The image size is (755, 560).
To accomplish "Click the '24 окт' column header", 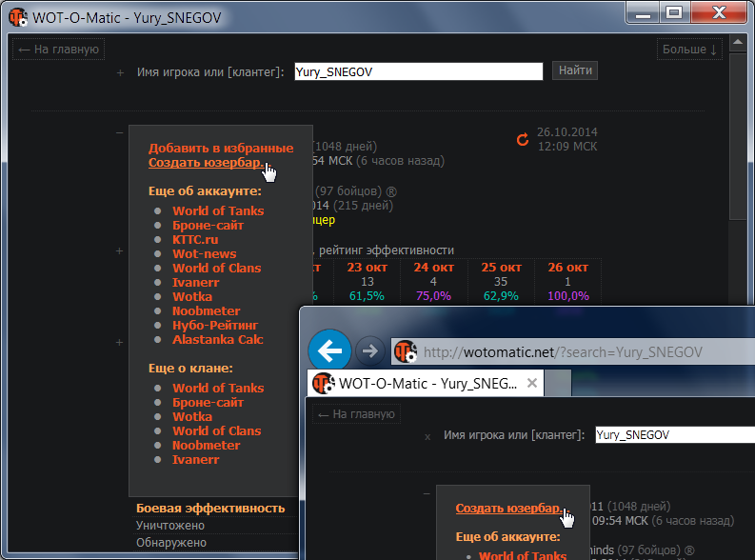I will 433,268.
